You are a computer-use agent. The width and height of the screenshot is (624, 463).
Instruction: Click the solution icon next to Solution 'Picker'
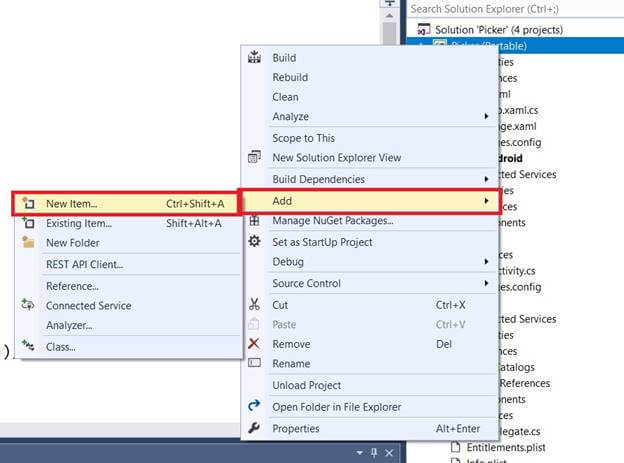click(424, 29)
